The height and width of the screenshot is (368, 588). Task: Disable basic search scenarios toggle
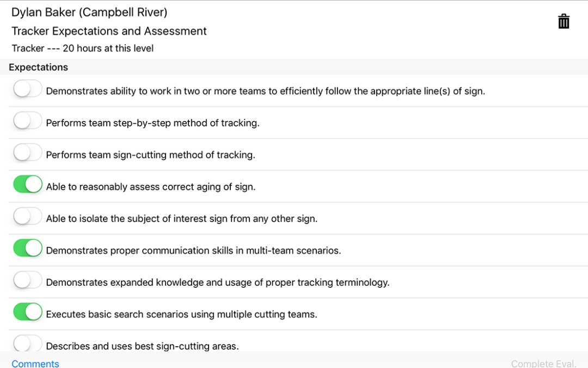(x=27, y=312)
